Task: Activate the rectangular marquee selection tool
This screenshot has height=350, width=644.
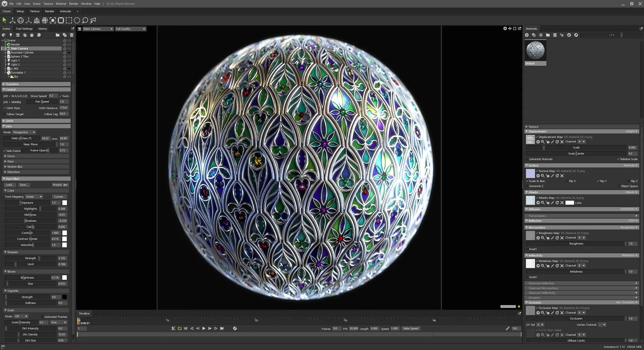Action: click(69, 20)
